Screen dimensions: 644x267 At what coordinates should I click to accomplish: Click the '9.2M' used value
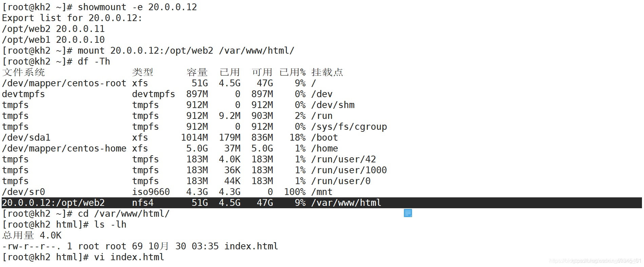point(230,116)
